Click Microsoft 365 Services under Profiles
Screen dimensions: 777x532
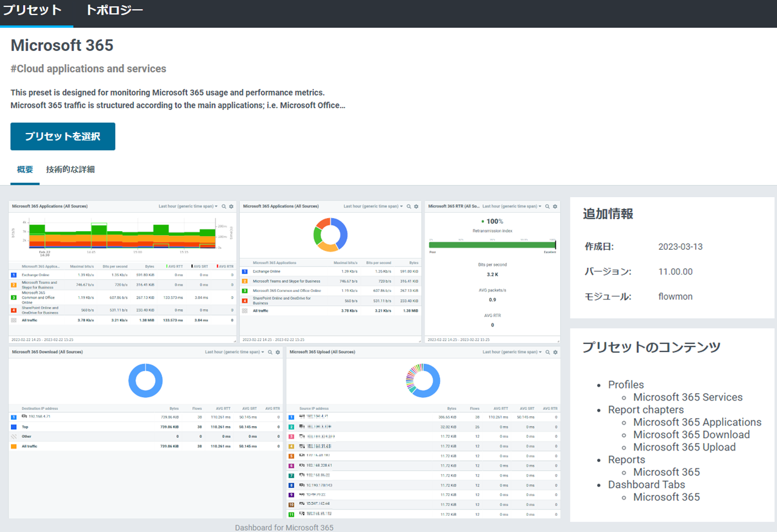click(687, 397)
